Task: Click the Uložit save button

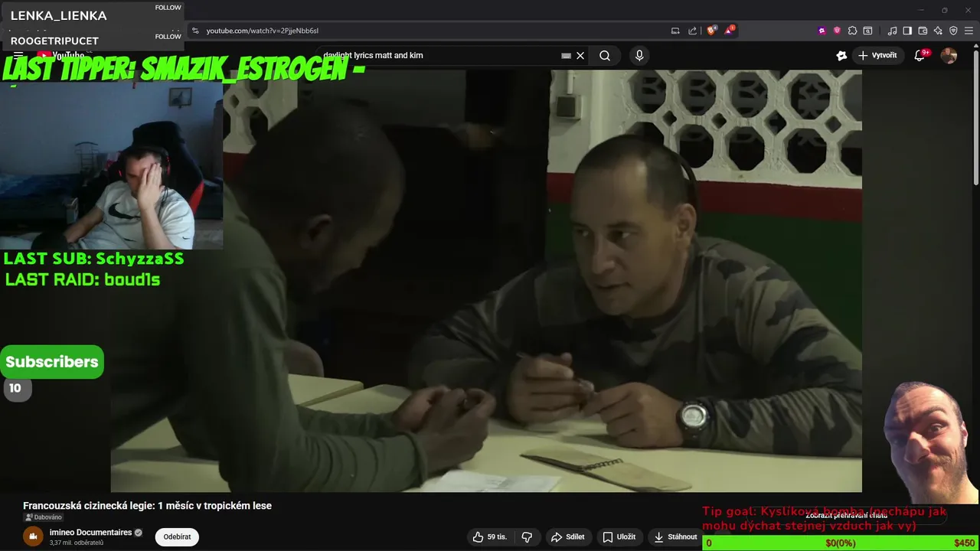Action: tap(619, 537)
